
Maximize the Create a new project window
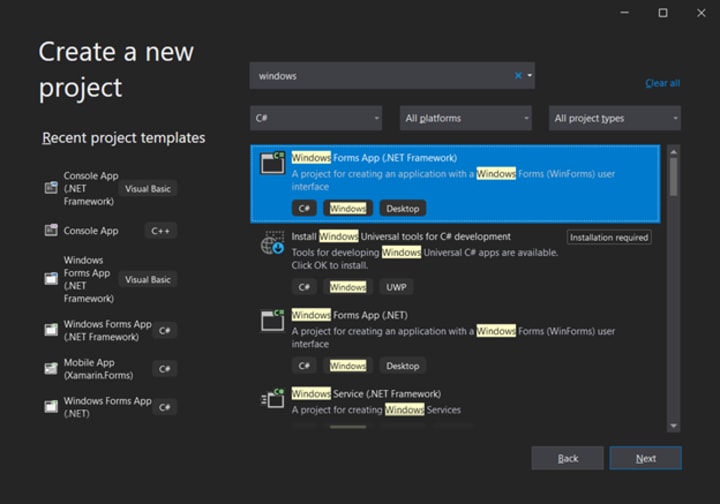663,13
